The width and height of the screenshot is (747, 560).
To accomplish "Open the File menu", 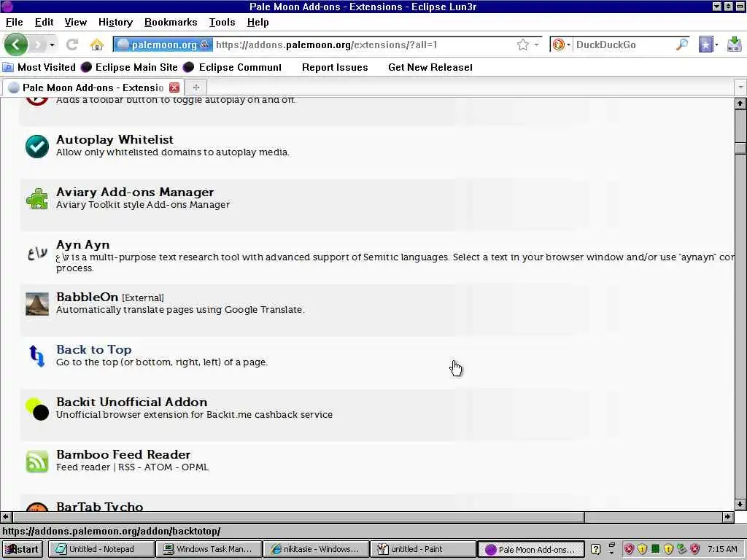I will 15,23.
